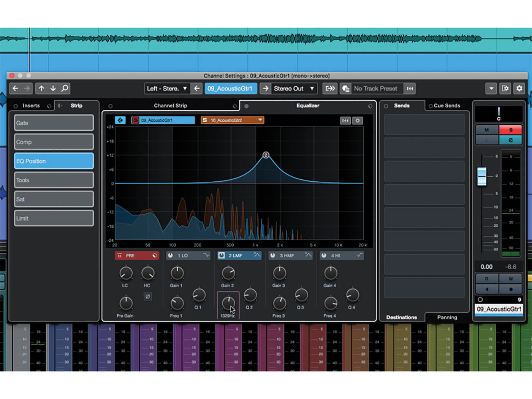Toggle the 2 LMF band on or off
This screenshot has height=399, width=532.
click(x=222, y=255)
